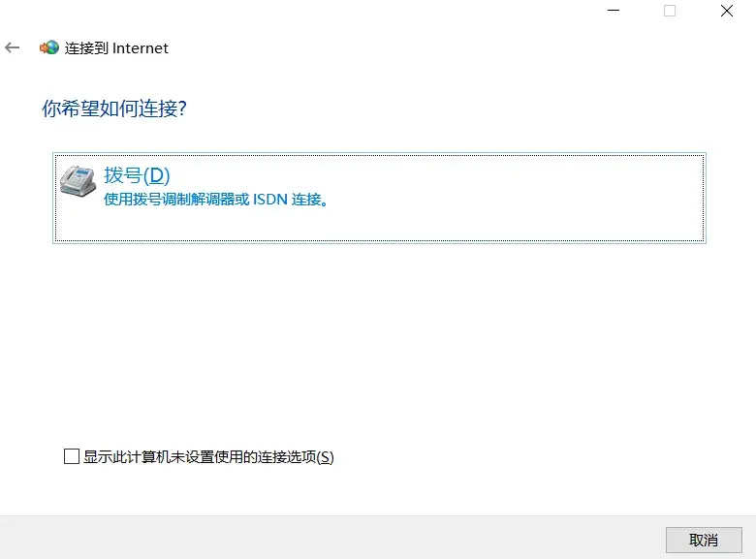This screenshot has width=756, height=559.
Task: Enable the 显示此计算机未设置使用的连接选项 checkbox
Action: click(72, 456)
